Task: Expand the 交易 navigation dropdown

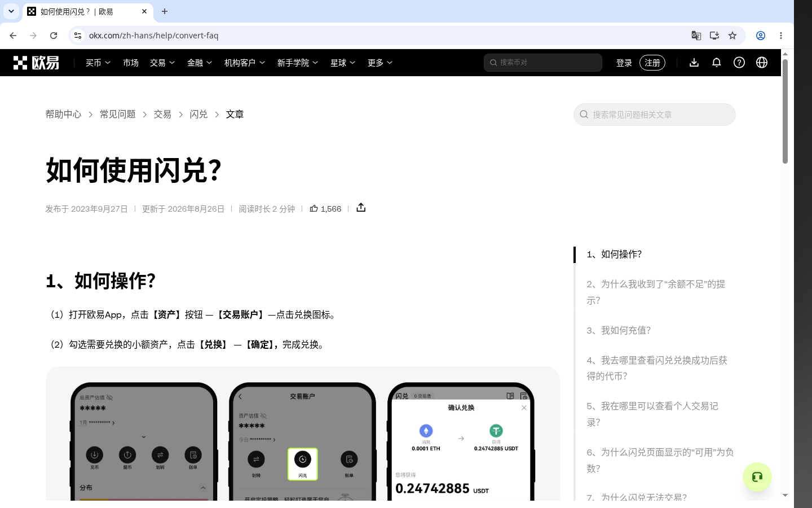Action: tap(162, 63)
